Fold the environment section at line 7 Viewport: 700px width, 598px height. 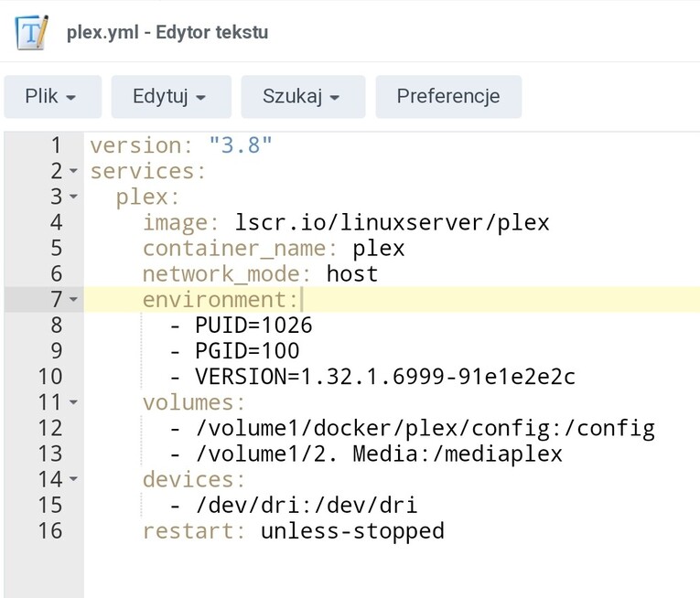[73, 300]
